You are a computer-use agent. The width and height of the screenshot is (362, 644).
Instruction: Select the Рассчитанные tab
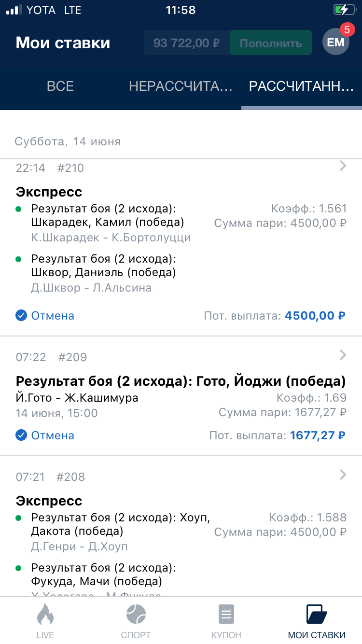[301, 86]
